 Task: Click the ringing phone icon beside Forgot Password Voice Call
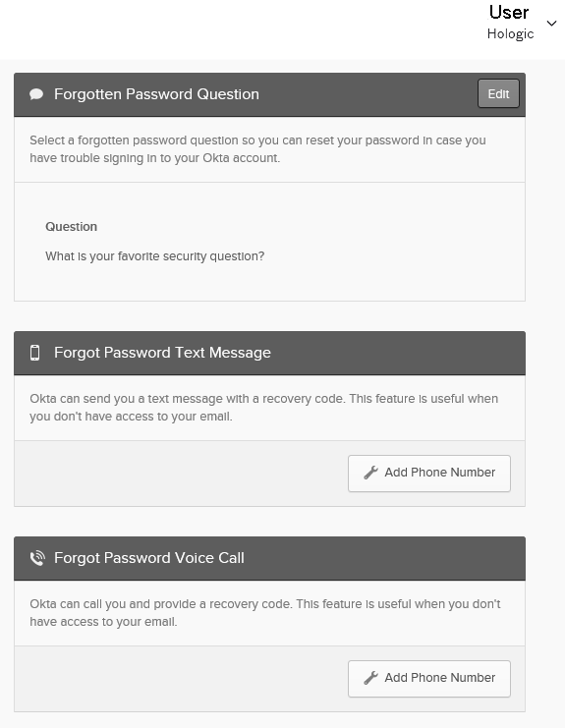(x=37, y=558)
